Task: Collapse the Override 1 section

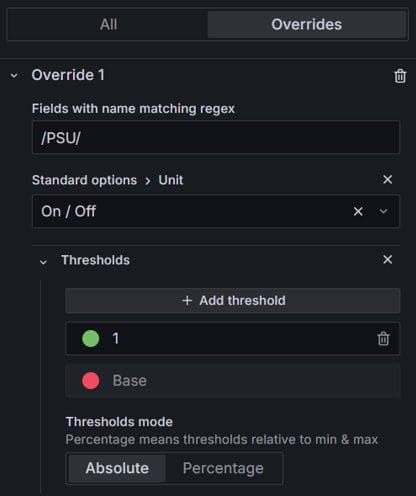Action: 14,76
